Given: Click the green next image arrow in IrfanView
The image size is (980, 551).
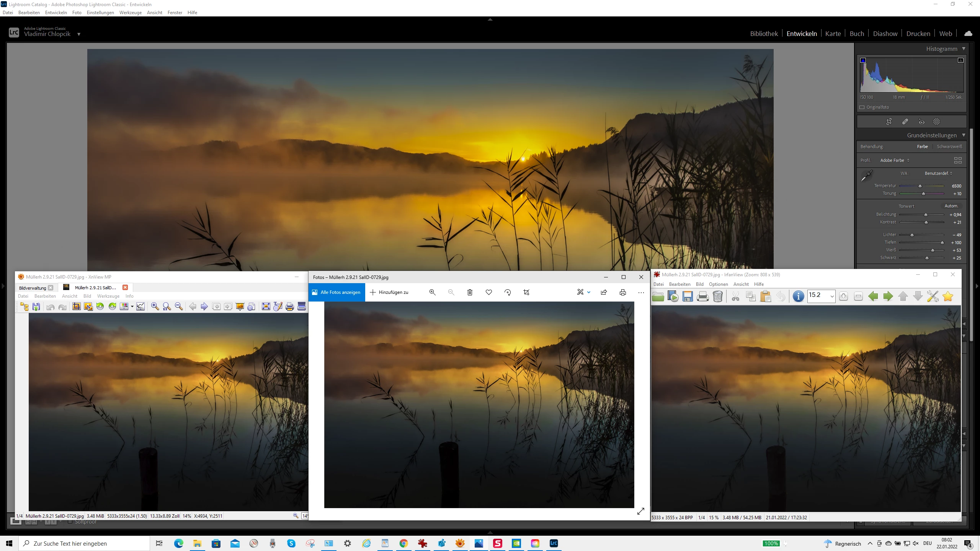Looking at the screenshot, I should pyautogui.click(x=888, y=296).
